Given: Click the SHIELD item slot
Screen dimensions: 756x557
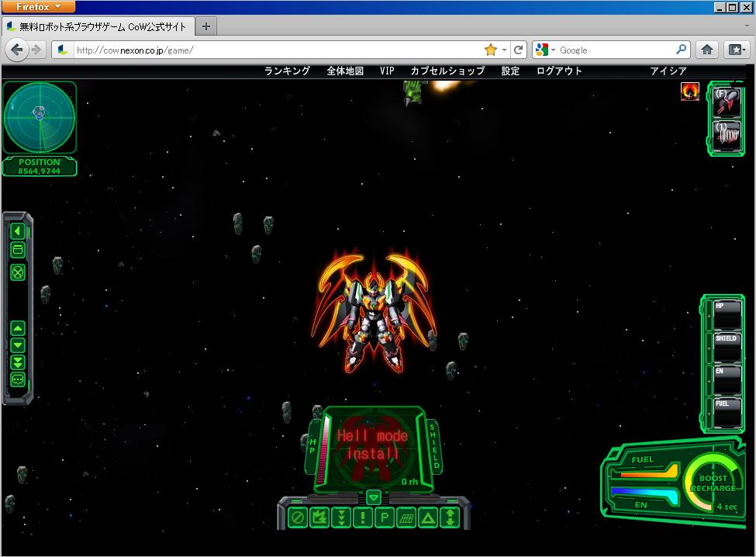Looking at the screenshot, I should [x=727, y=348].
